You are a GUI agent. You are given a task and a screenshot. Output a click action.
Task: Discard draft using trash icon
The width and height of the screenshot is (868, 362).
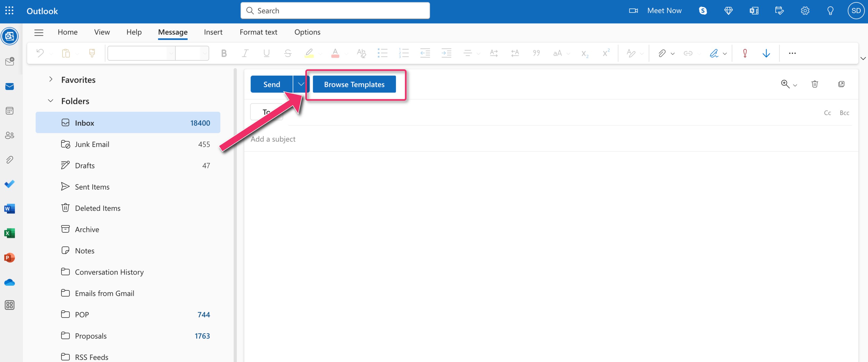[x=815, y=84]
